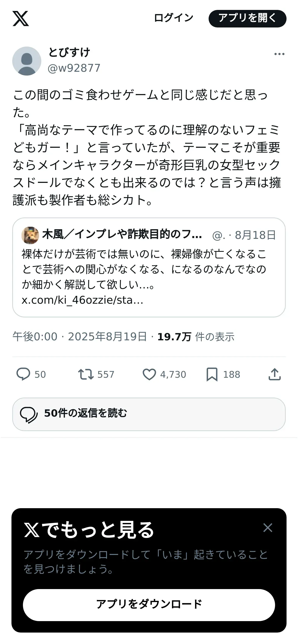This screenshot has height=644, width=298.
Task: Click the 午後0:00 2025年8月19日 timestamp
Action: point(79,336)
